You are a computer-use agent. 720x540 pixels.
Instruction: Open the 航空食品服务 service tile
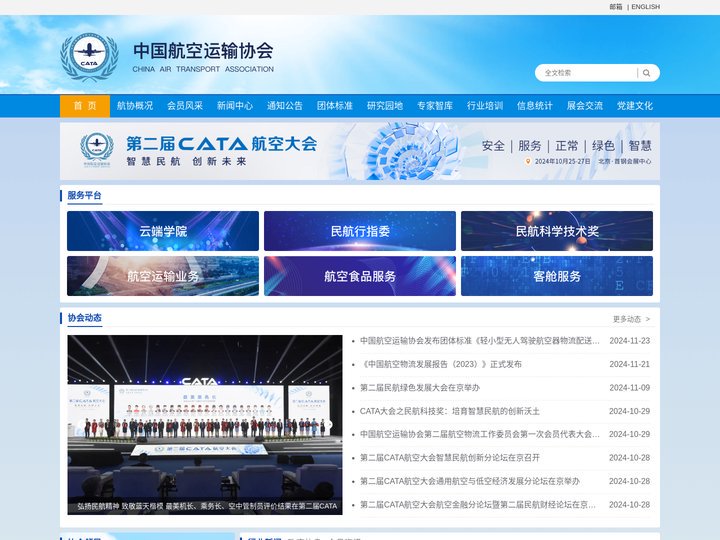coord(360,276)
